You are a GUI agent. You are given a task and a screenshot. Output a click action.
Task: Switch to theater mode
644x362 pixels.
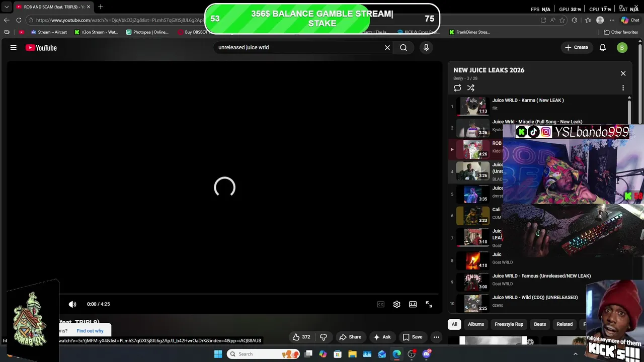point(413,304)
